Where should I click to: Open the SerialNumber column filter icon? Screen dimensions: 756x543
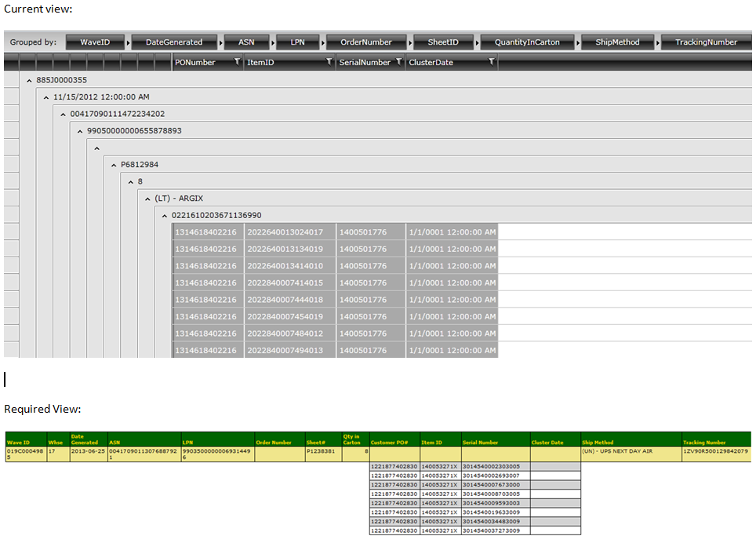click(398, 62)
